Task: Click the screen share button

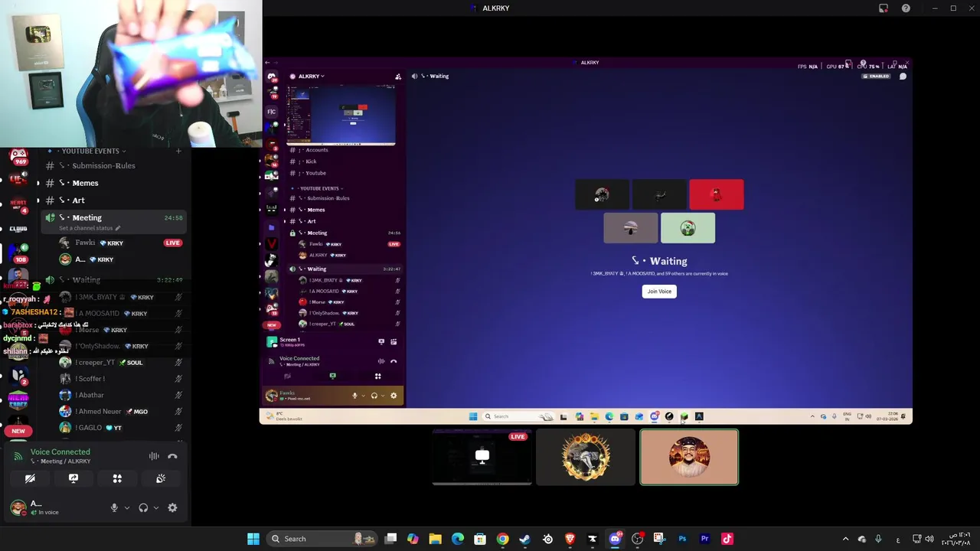Action: pos(73,478)
